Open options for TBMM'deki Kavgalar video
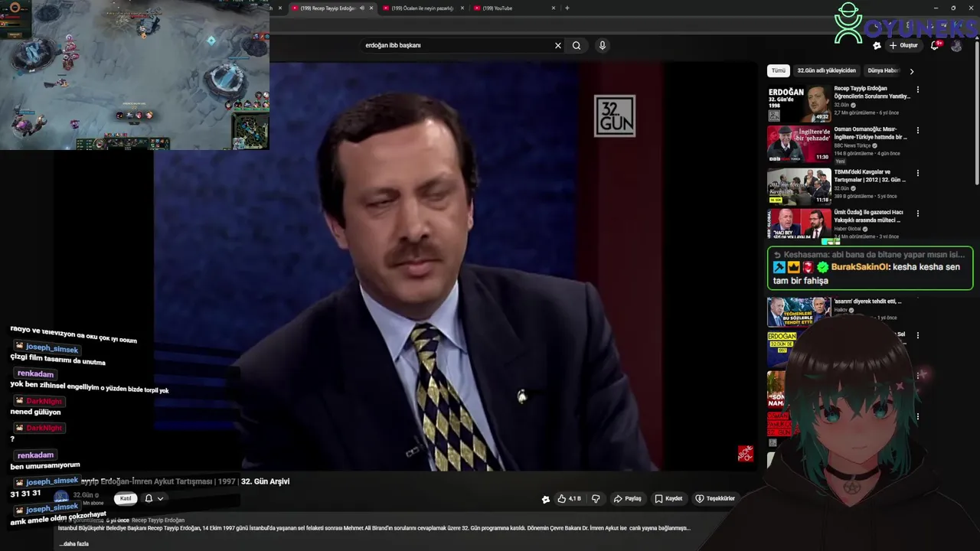This screenshot has height=551, width=980. pos(917,172)
